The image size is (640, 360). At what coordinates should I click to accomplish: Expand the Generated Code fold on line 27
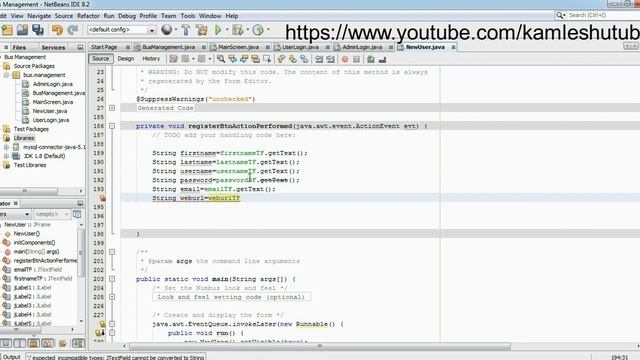pyautogui.click(x=112, y=108)
